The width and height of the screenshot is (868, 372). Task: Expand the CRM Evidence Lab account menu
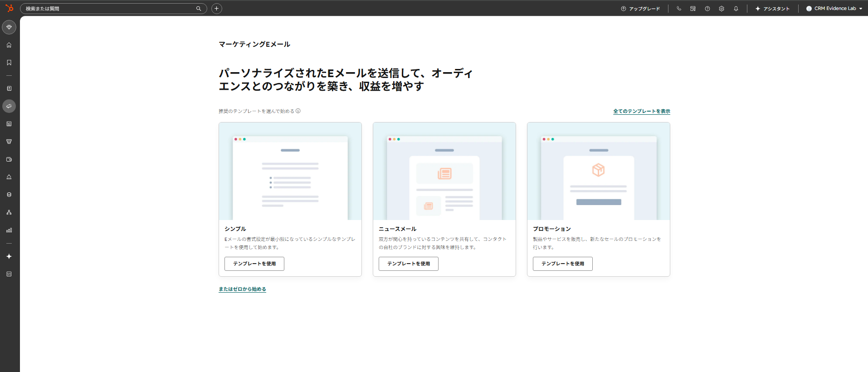point(834,9)
